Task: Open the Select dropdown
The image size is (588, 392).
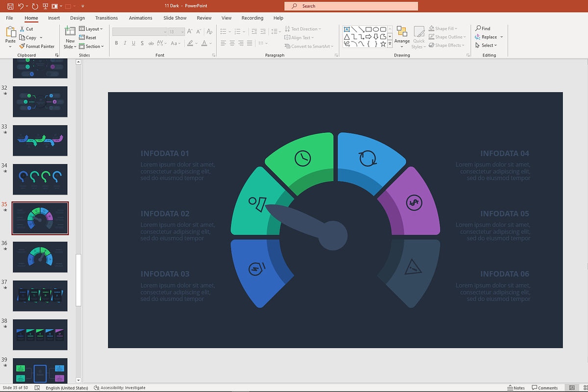Action: (x=486, y=45)
